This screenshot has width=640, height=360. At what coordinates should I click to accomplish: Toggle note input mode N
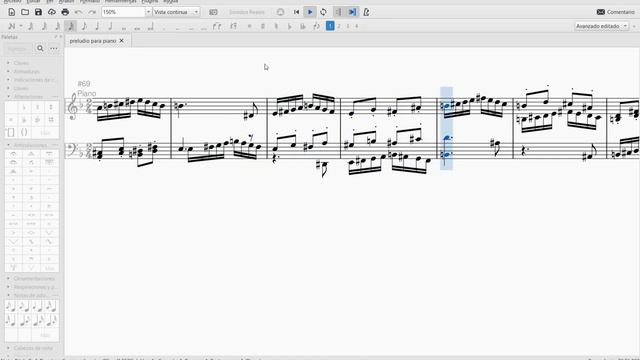tap(11, 26)
